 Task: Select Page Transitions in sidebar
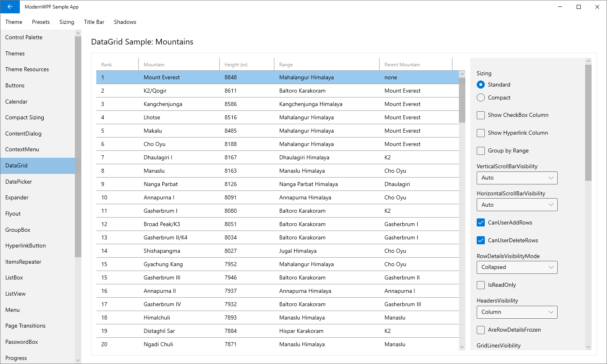(38, 326)
